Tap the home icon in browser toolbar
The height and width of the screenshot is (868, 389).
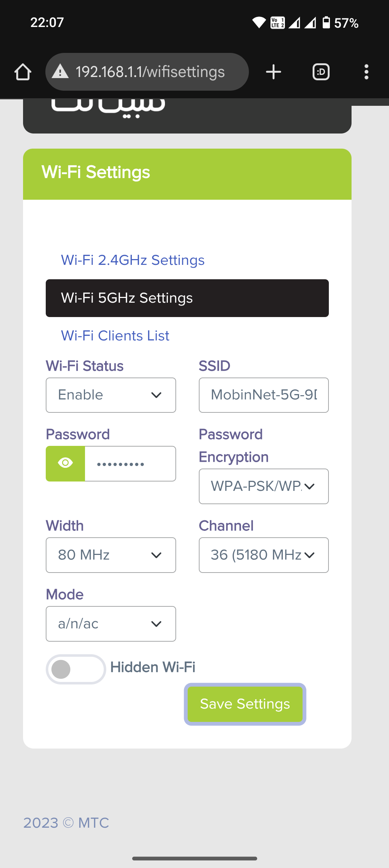[23, 71]
